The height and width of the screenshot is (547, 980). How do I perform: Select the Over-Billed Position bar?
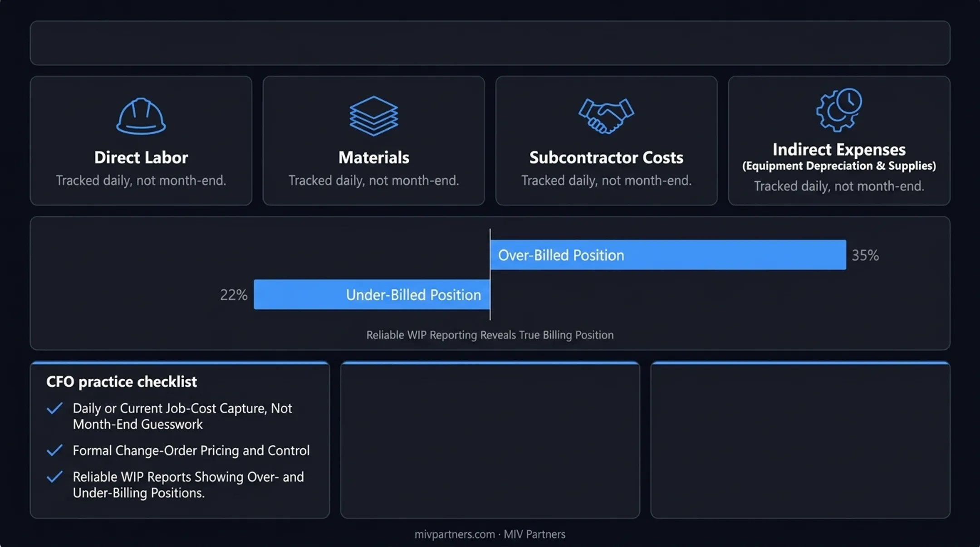668,255
